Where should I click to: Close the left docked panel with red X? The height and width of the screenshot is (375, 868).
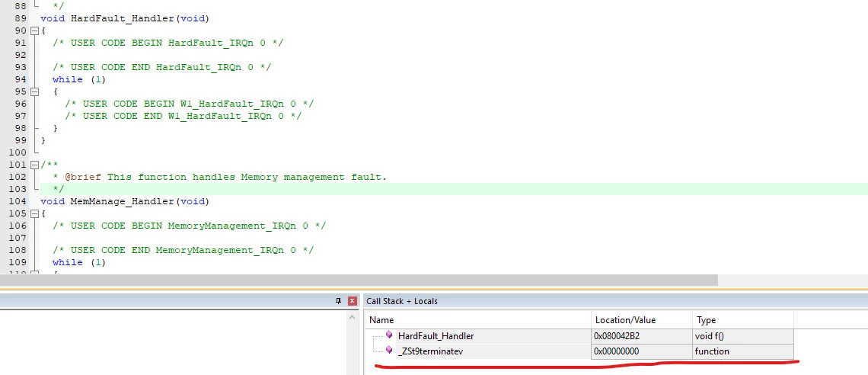pyautogui.click(x=352, y=301)
